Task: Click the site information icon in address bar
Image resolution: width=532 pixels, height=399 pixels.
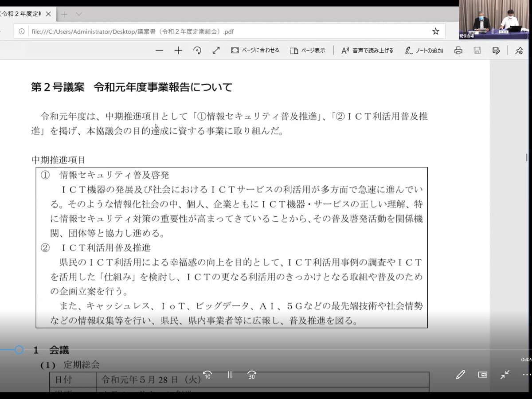Action: 21,31
